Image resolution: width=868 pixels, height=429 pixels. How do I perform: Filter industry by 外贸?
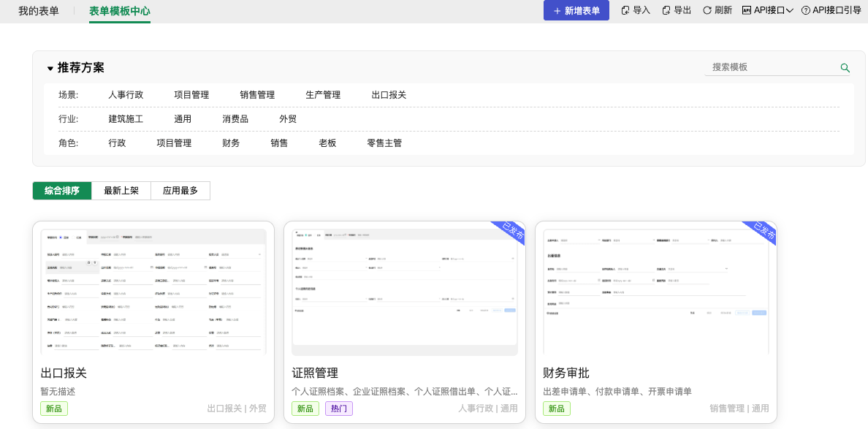[x=288, y=119]
